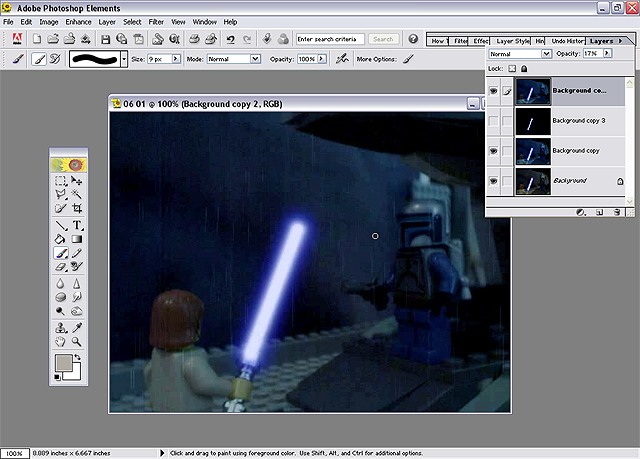Screen dimensions: 640x459
Task: Toggle link box for Background copy 3
Action: click(x=507, y=121)
